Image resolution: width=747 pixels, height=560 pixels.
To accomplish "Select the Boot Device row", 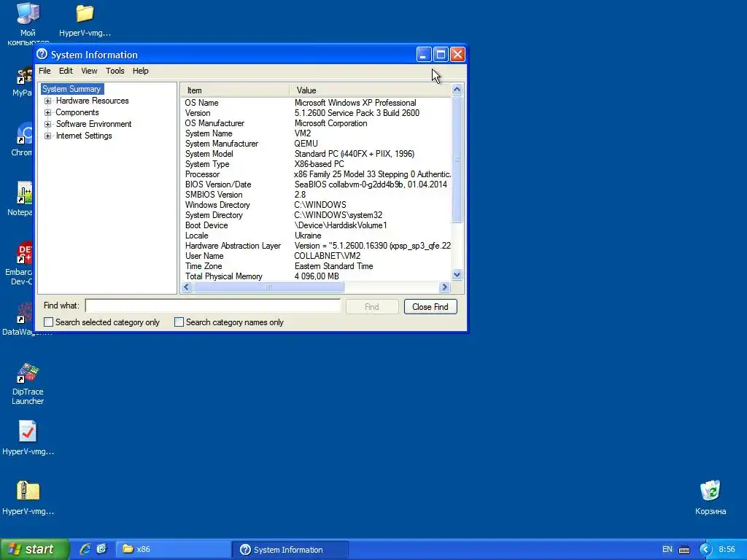I will pyautogui.click(x=316, y=226).
